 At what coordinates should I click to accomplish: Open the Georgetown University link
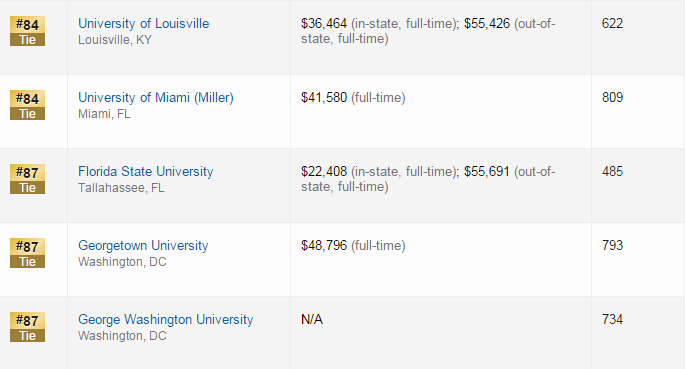coord(143,245)
